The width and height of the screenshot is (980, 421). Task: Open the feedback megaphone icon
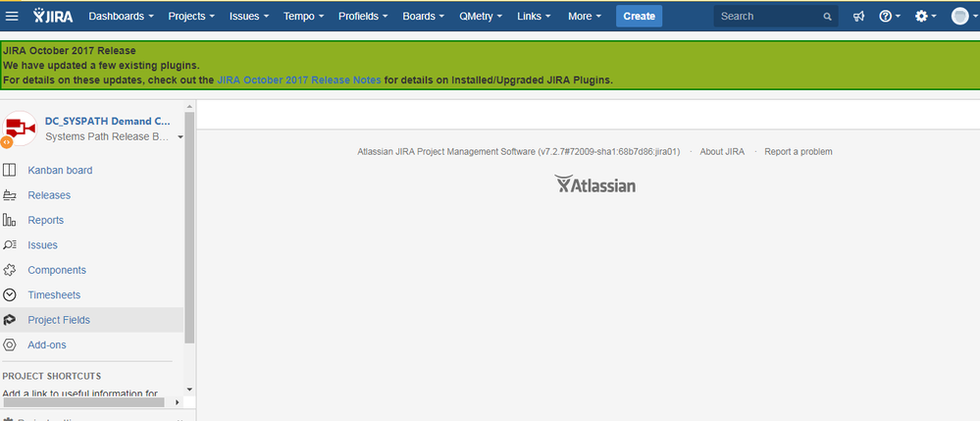point(858,17)
